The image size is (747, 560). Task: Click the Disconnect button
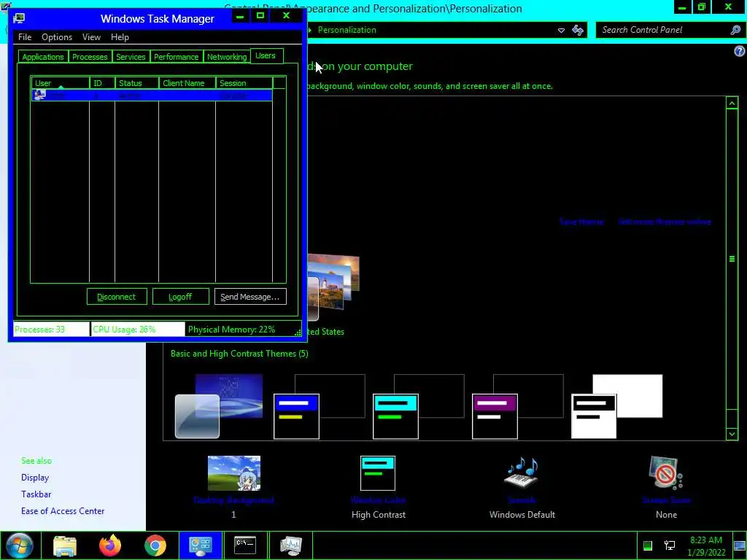(117, 297)
